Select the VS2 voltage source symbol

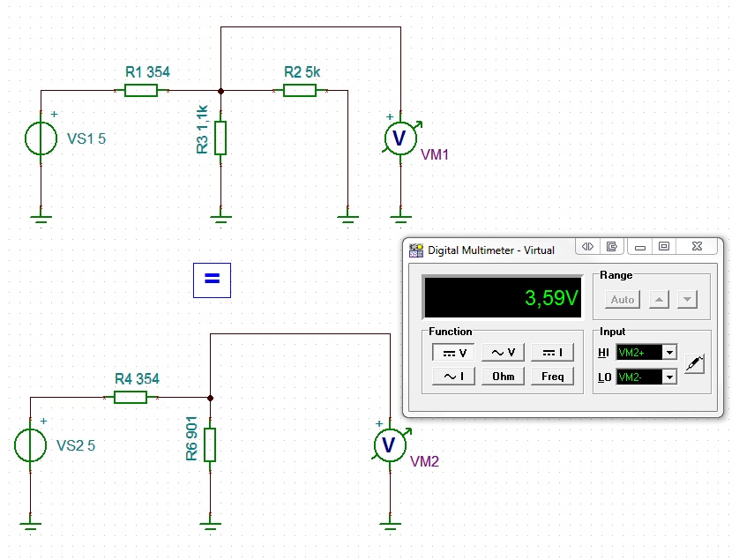click(30, 445)
